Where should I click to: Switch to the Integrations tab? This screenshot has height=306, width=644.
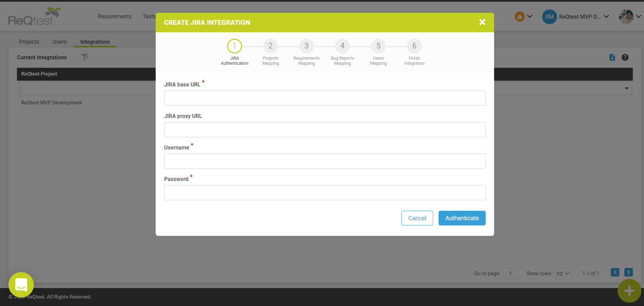click(95, 42)
